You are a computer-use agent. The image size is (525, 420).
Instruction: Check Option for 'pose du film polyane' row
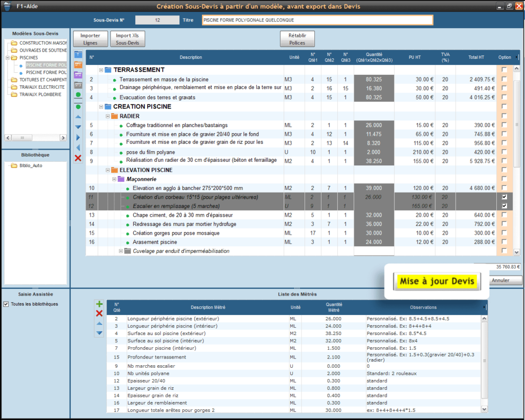click(504, 152)
